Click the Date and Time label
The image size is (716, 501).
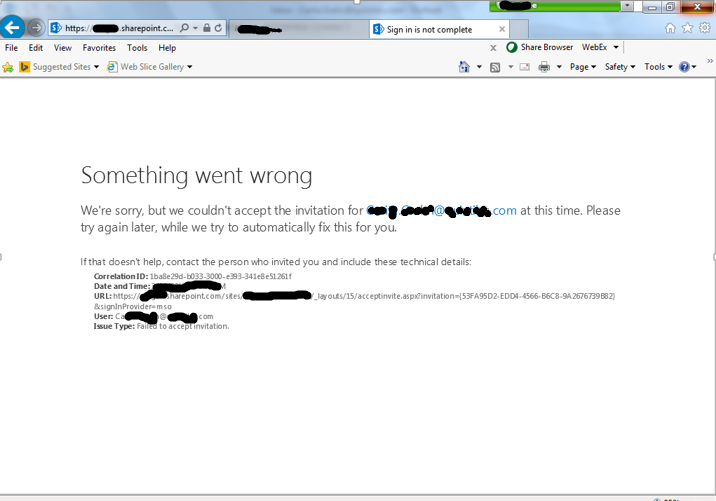(121, 286)
